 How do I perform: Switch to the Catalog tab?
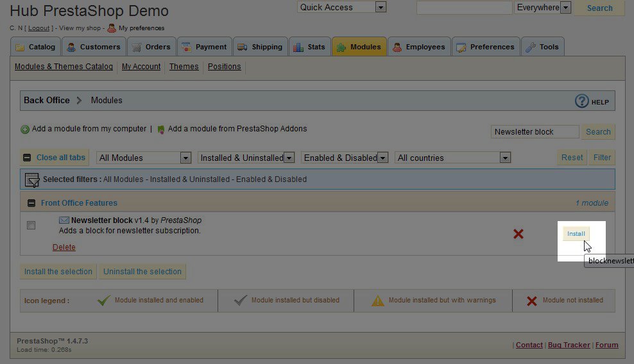coord(36,47)
